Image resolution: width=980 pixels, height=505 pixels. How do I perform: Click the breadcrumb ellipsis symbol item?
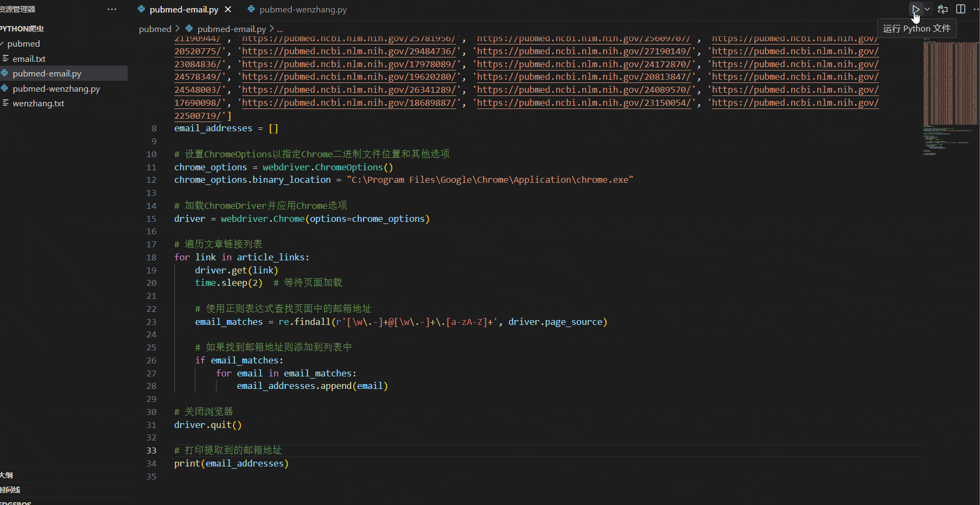(280, 29)
